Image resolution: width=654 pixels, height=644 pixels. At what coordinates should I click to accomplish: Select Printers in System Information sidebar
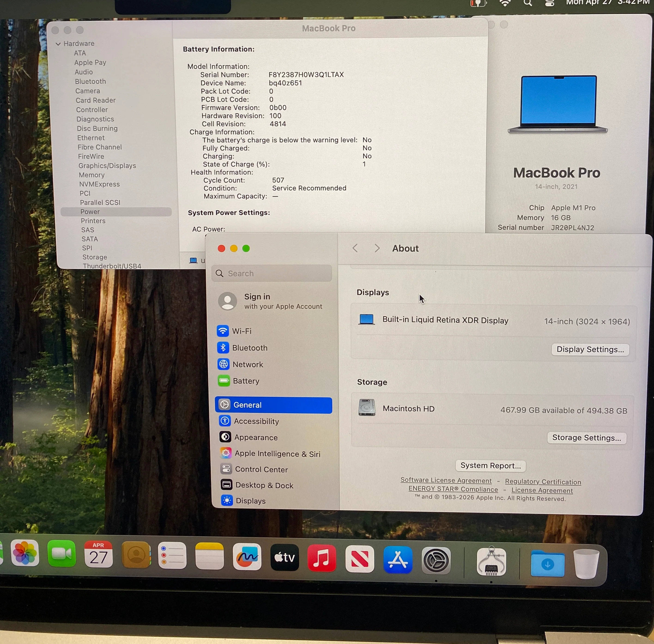(x=93, y=221)
